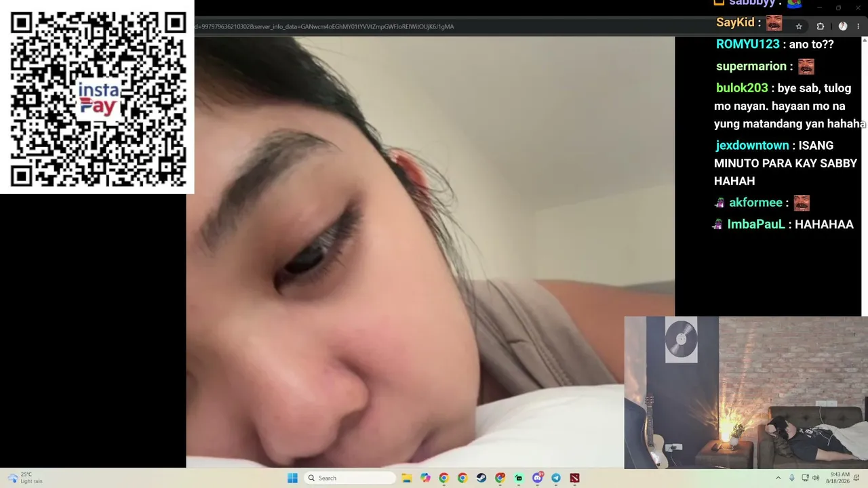
Task: Open the Windows Start menu
Action: [x=292, y=478]
